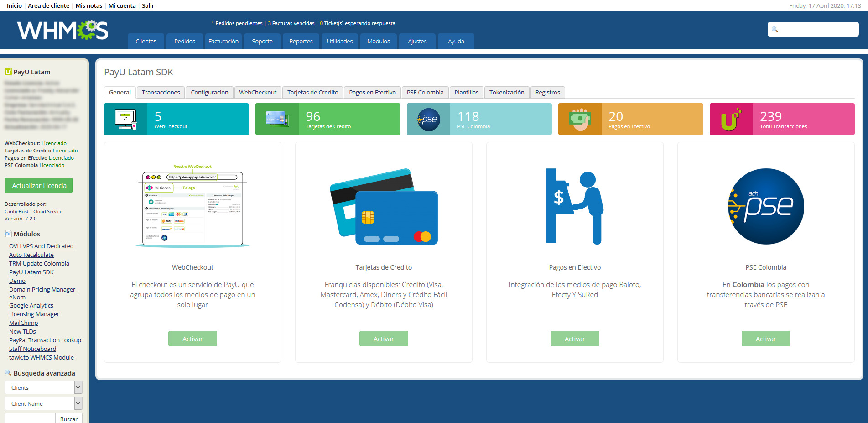Activate the WebCheckout module
The width and height of the screenshot is (868, 423).
192,339
